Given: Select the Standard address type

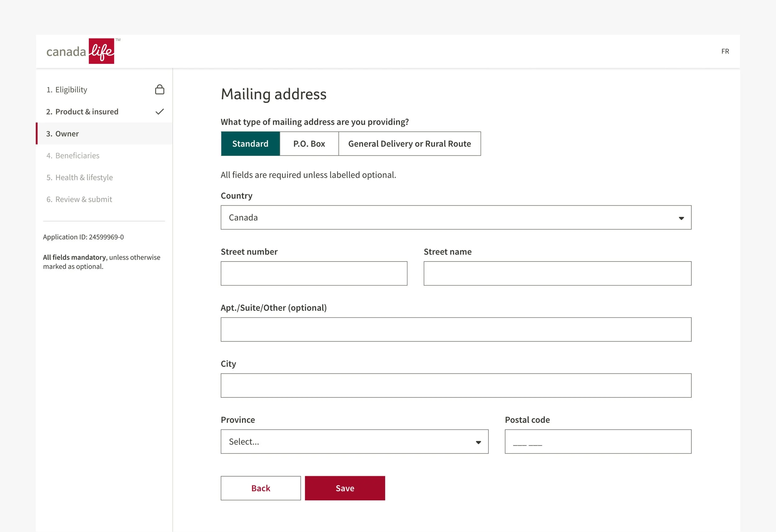Looking at the screenshot, I should [x=250, y=144].
